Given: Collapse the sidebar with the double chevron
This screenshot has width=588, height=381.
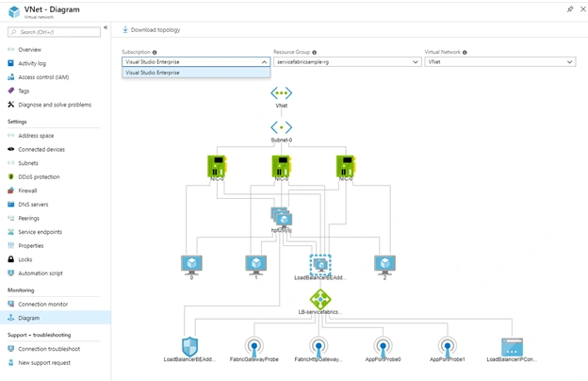Looking at the screenshot, I should point(106,27).
